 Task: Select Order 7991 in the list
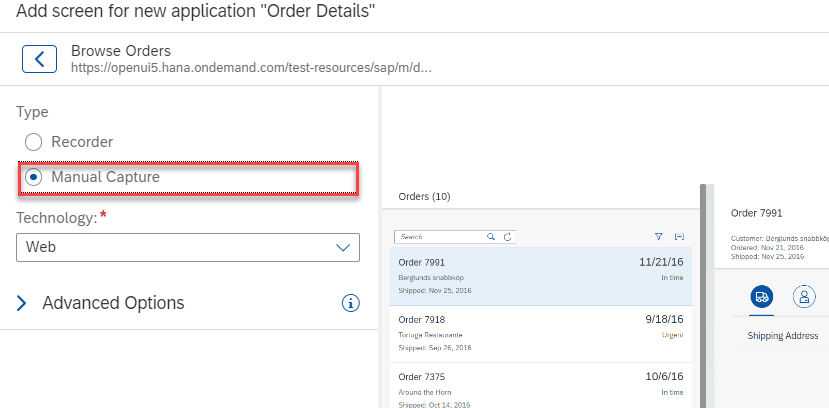(x=540, y=276)
